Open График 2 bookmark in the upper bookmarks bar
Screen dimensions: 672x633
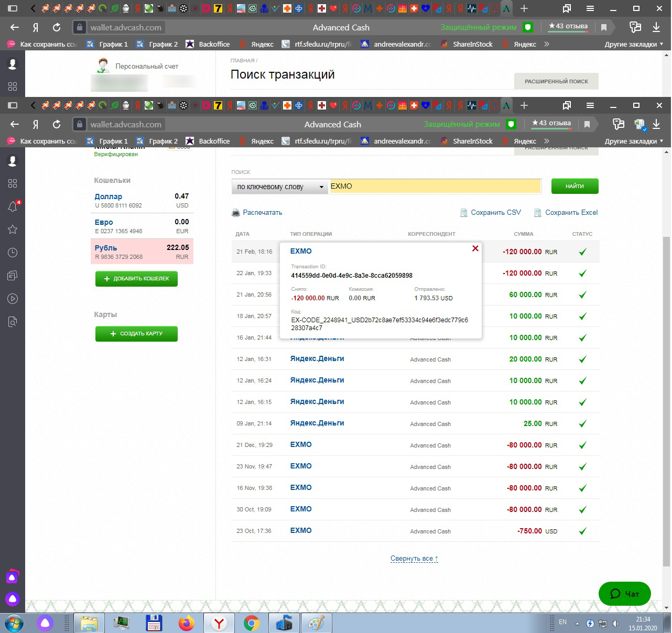[157, 44]
